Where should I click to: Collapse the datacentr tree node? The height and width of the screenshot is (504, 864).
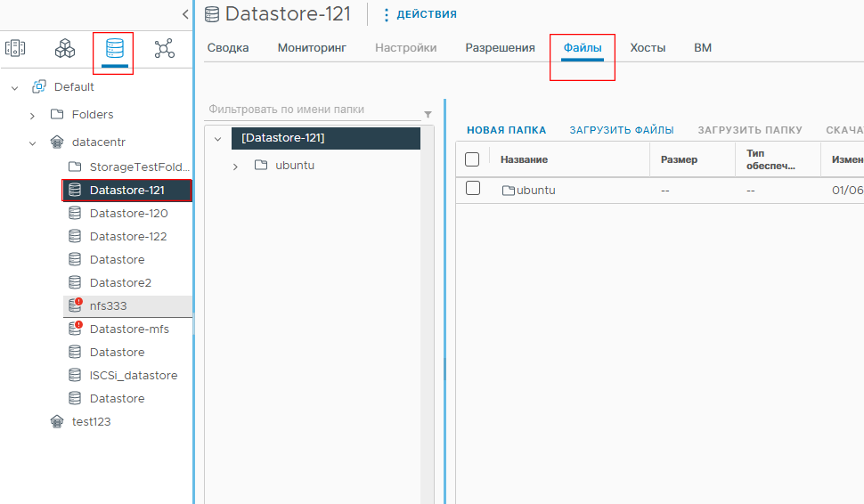32,143
